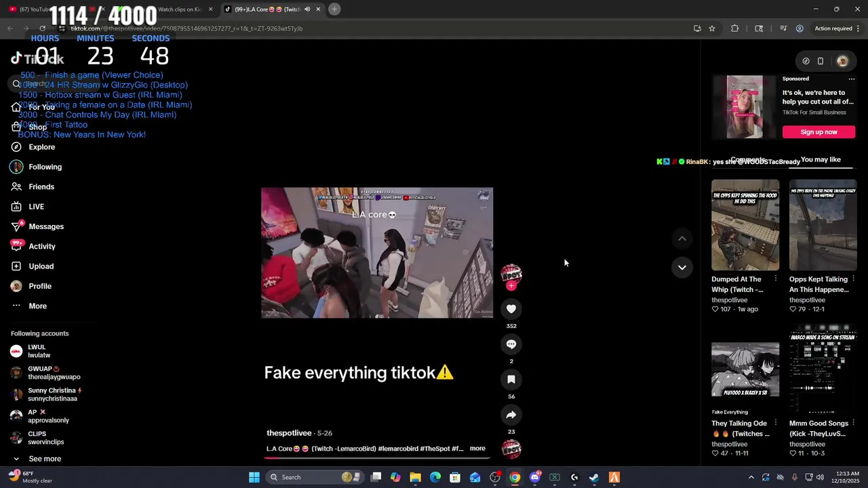Bookmark this page with the star icon
Viewport: 868px width, 488px height.
tap(712, 28)
